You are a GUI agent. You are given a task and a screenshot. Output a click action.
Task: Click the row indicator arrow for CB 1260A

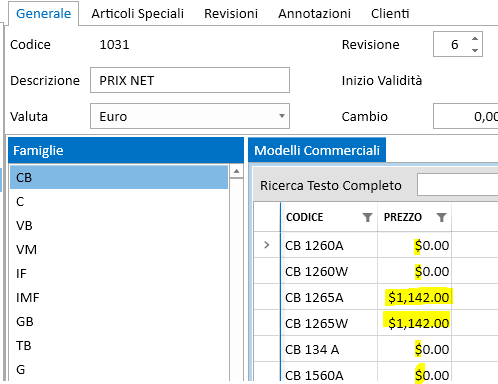(x=267, y=245)
